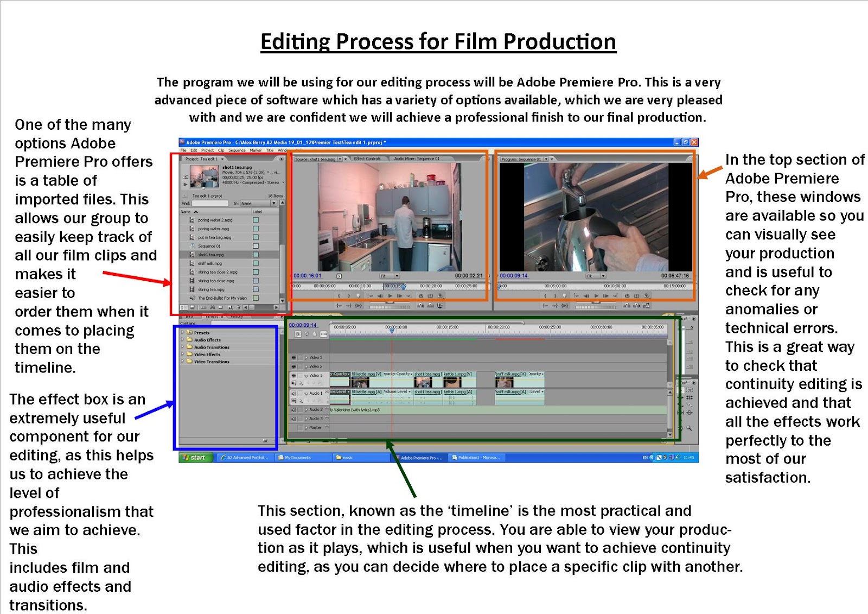Screen dimensions: 868x614
Task: Select the Step Forward icon in Program monitor
Action: tap(605, 296)
